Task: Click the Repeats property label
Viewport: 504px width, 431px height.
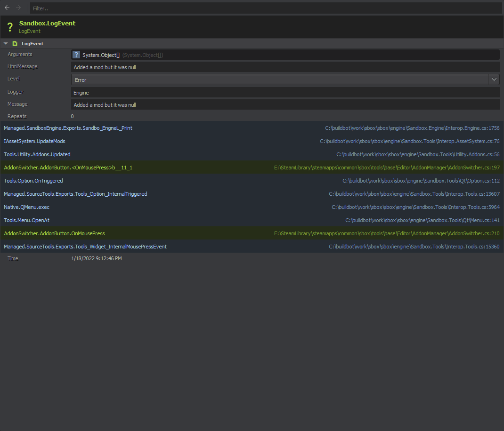Action: tap(17, 116)
